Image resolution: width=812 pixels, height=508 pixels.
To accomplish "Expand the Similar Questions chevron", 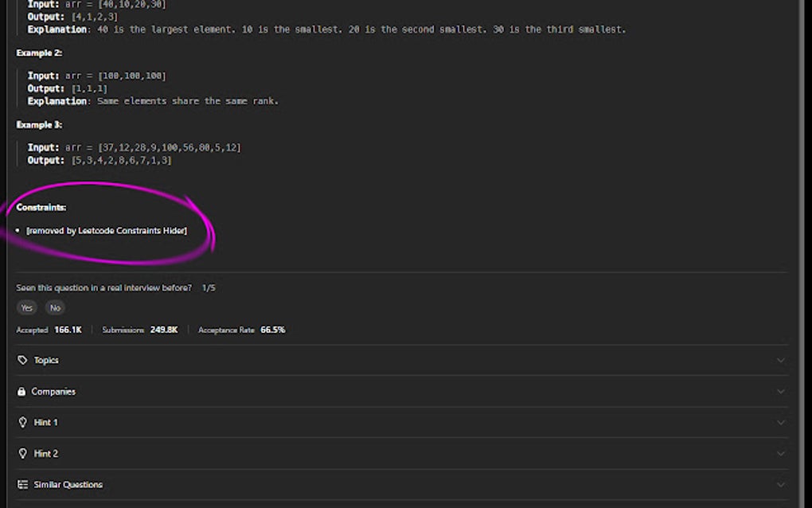I will click(x=781, y=484).
